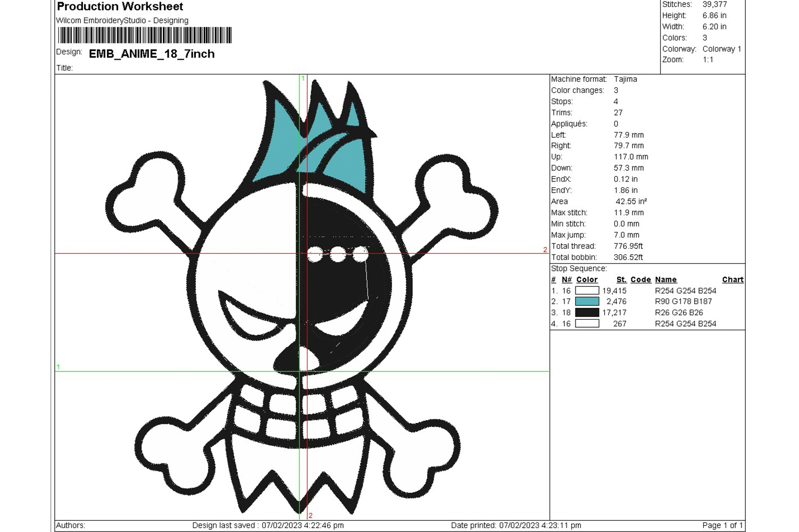
Task: Click the stitch count '267' in stop 4
Action: [620, 324]
